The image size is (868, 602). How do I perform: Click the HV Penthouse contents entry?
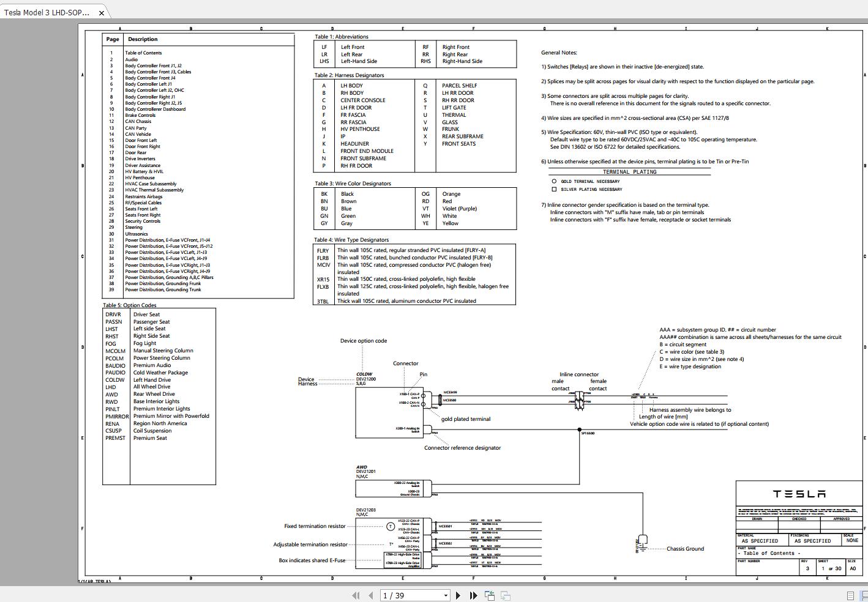(140, 177)
